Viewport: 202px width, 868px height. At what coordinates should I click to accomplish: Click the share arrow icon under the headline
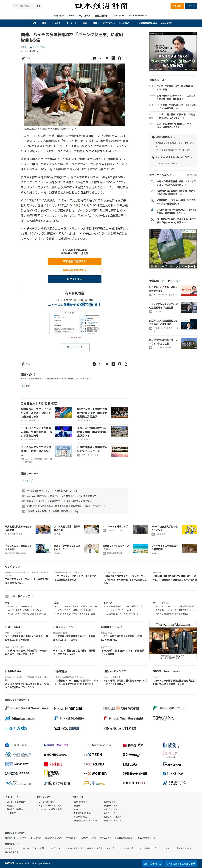126,58
